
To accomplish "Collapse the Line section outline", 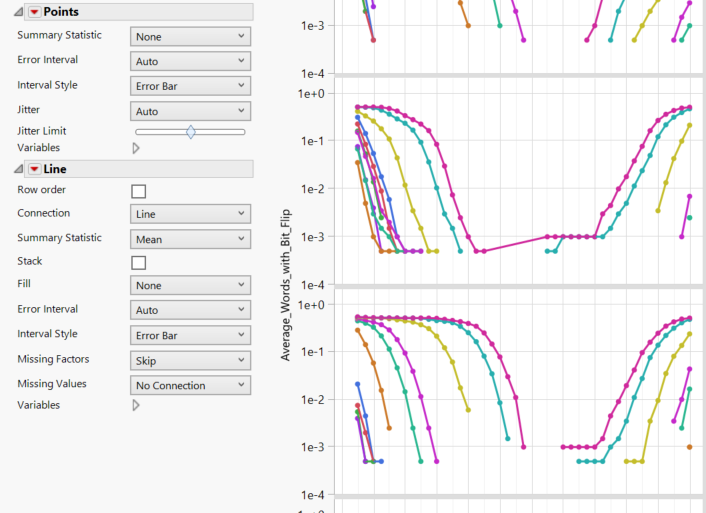I will click(x=18, y=169).
